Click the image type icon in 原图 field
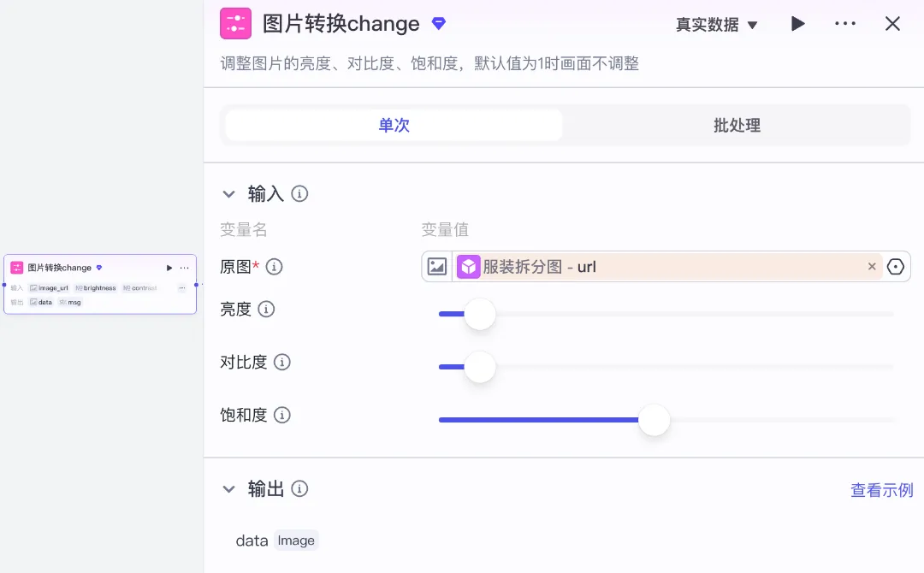The image size is (924, 573). [437, 267]
